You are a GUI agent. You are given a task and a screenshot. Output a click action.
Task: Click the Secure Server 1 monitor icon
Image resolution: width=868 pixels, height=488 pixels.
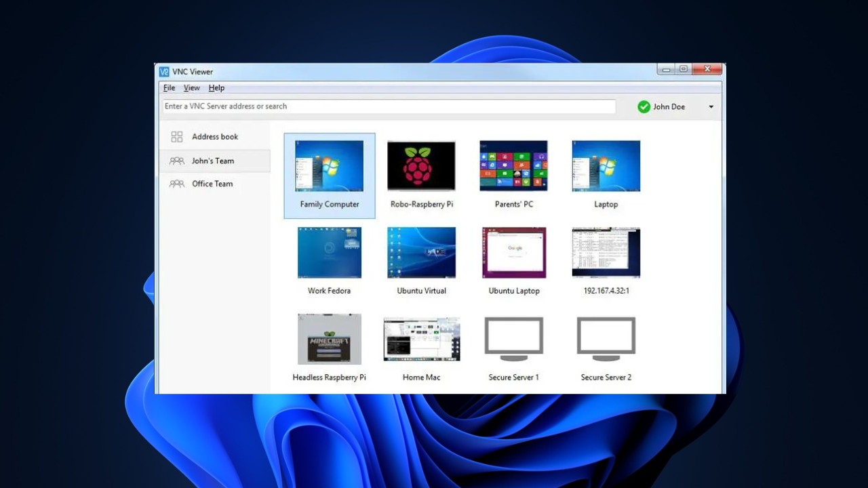pyautogui.click(x=513, y=339)
